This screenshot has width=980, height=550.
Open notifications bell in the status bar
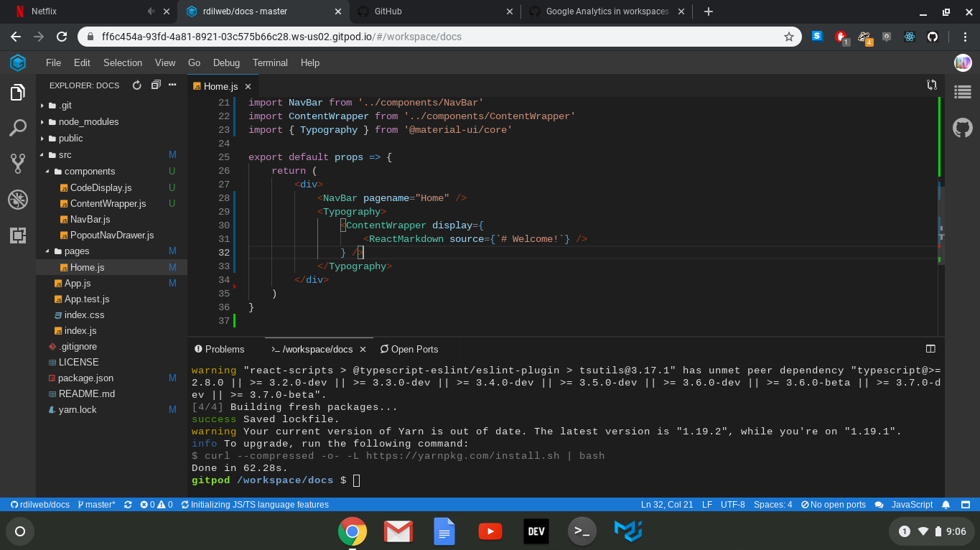pos(946,505)
